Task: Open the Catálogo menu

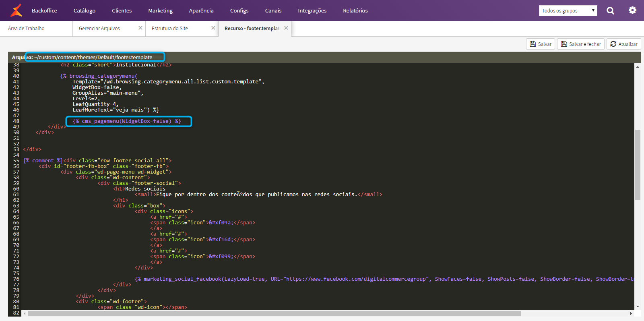Action: pos(85,10)
